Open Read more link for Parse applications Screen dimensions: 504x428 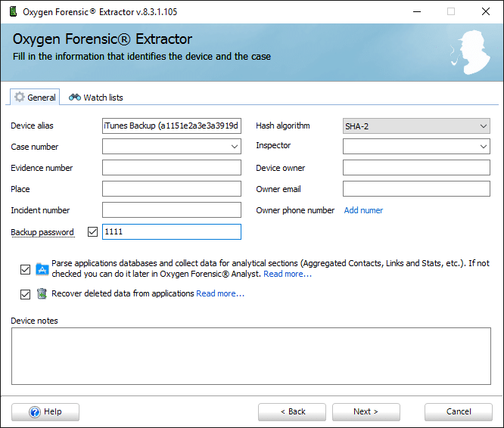pyautogui.click(x=288, y=274)
